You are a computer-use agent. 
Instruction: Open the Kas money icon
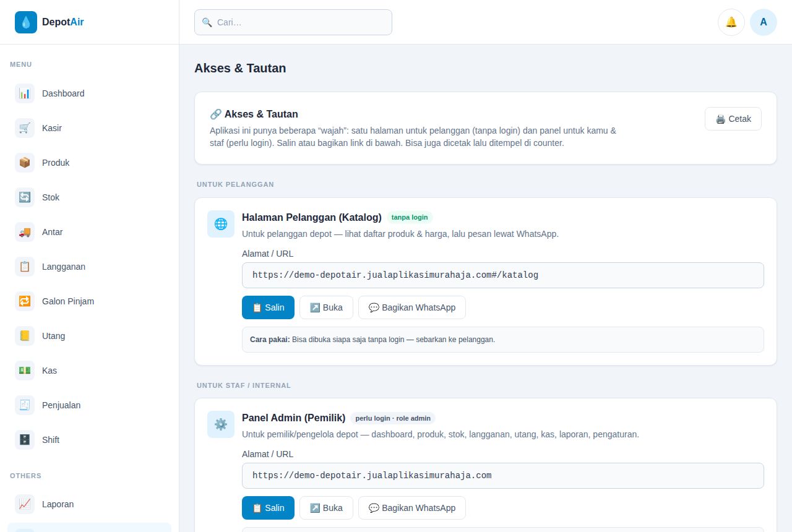point(25,371)
